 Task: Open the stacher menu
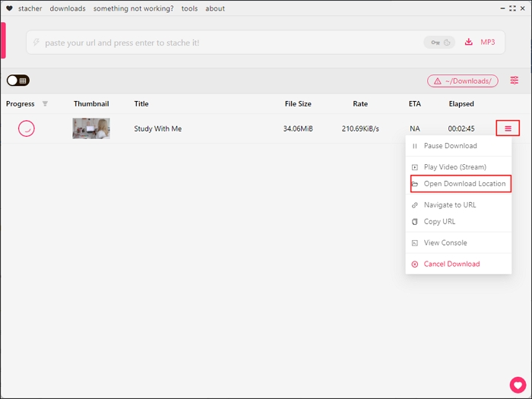[x=30, y=8]
